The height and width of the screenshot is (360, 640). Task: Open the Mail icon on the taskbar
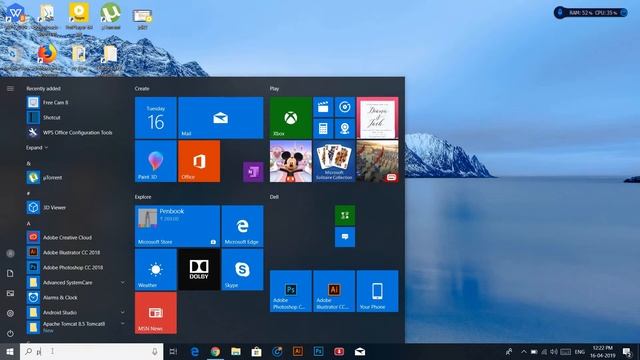pyautogui.click(x=360, y=351)
